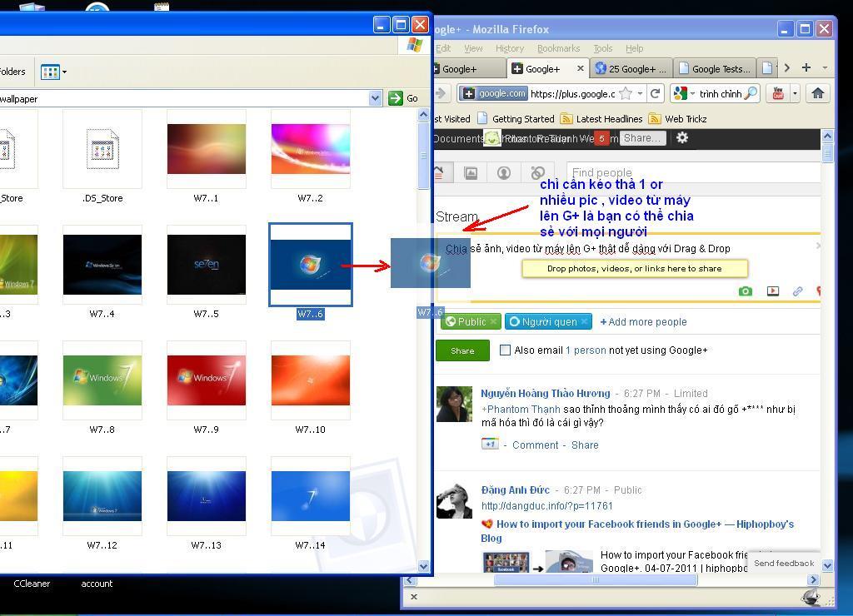Click the YouTube toolbar icon
Image resolution: width=853 pixels, height=616 pixels.
[x=778, y=93]
